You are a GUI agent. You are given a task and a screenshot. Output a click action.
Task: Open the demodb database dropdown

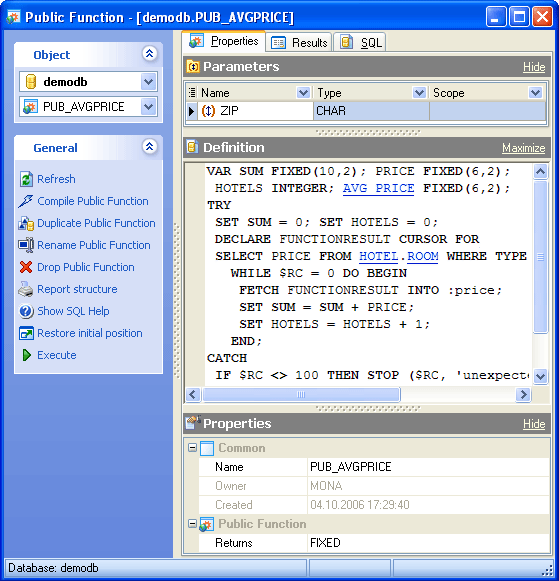(x=149, y=82)
